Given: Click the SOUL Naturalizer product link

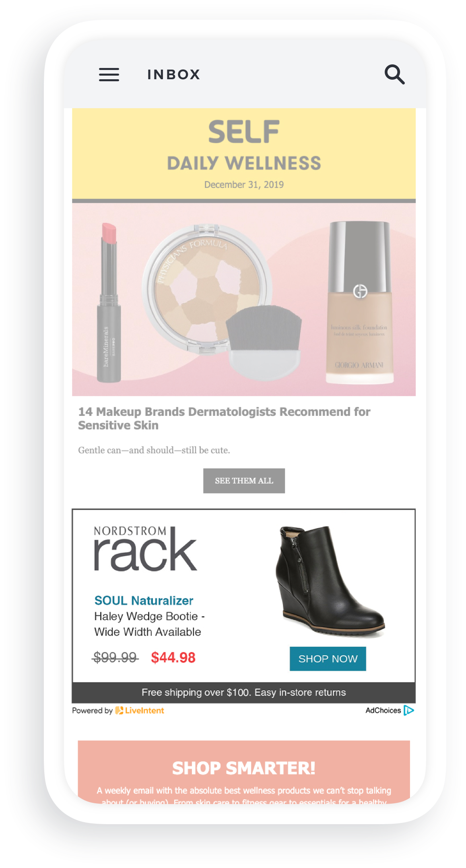Looking at the screenshot, I should coord(144,601).
